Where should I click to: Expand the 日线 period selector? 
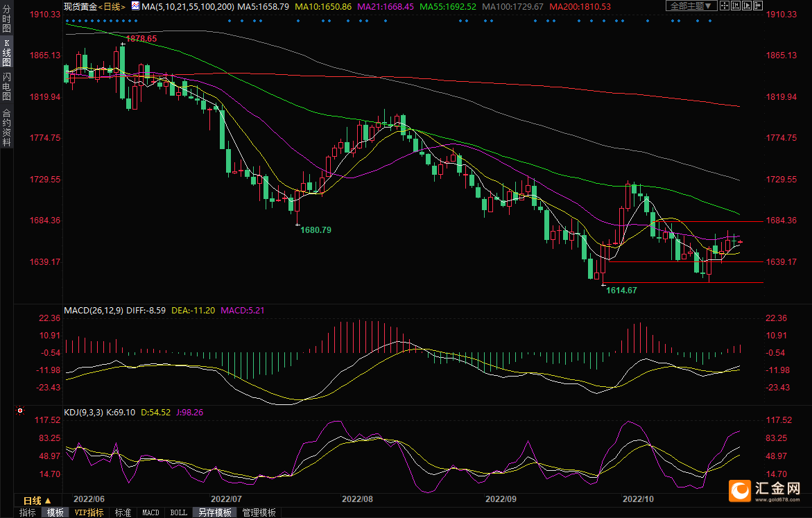click(37, 501)
